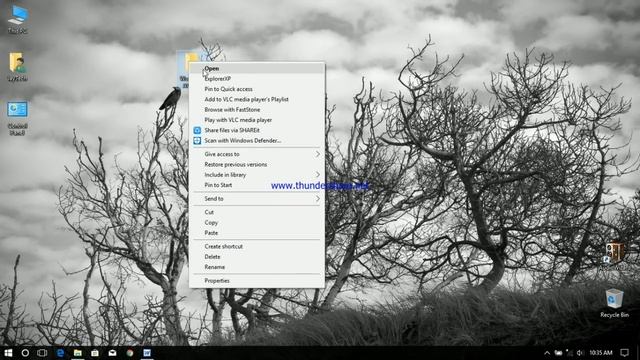Open Send to submenu

[x=257, y=198]
